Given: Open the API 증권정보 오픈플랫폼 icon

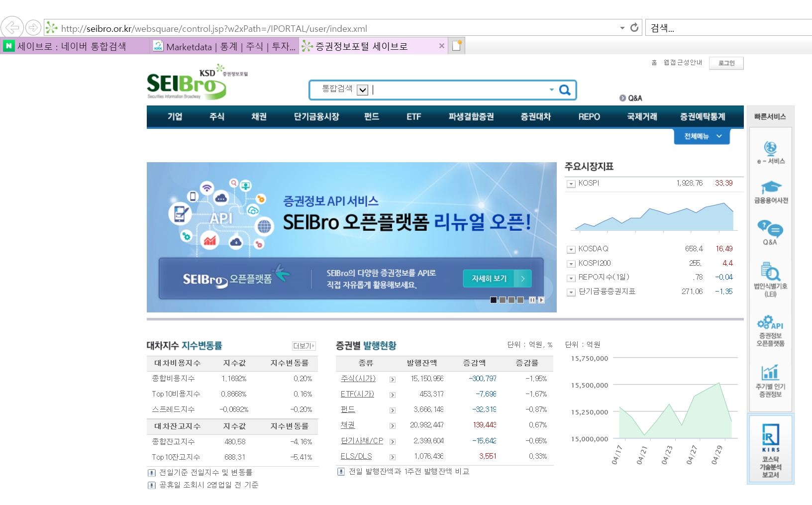Looking at the screenshot, I should pos(770,331).
